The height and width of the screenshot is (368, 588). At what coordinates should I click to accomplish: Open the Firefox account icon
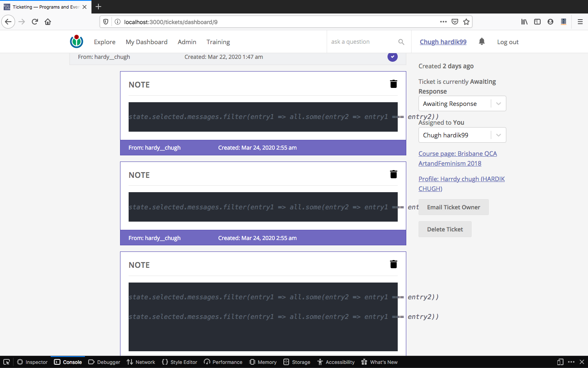click(550, 22)
